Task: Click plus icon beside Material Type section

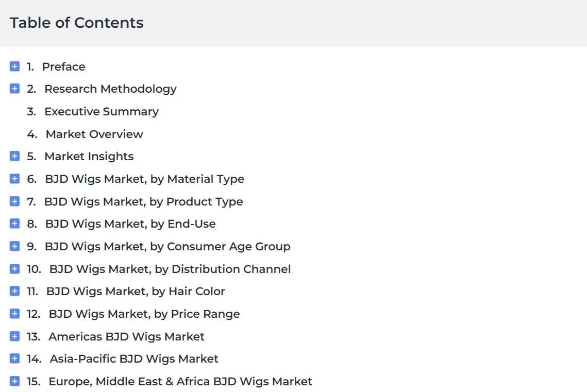Action: tap(14, 179)
